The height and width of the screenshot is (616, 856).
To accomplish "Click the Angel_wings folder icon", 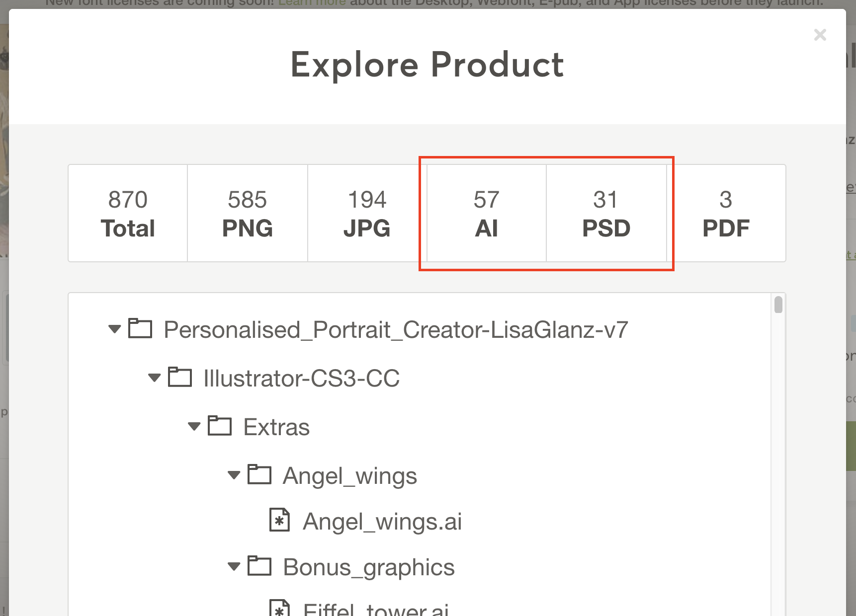I will point(259,474).
